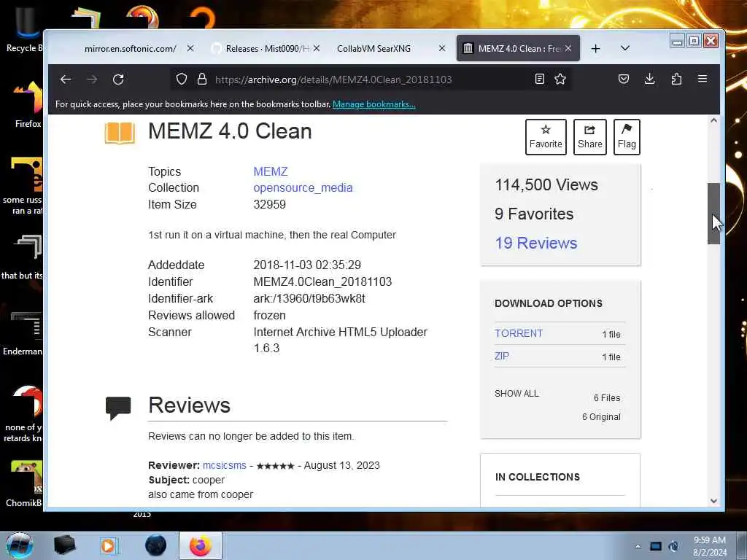Image resolution: width=747 pixels, height=560 pixels.
Task: Reload the page with the refresh icon
Action: pyautogui.click(x=118, y=79)
